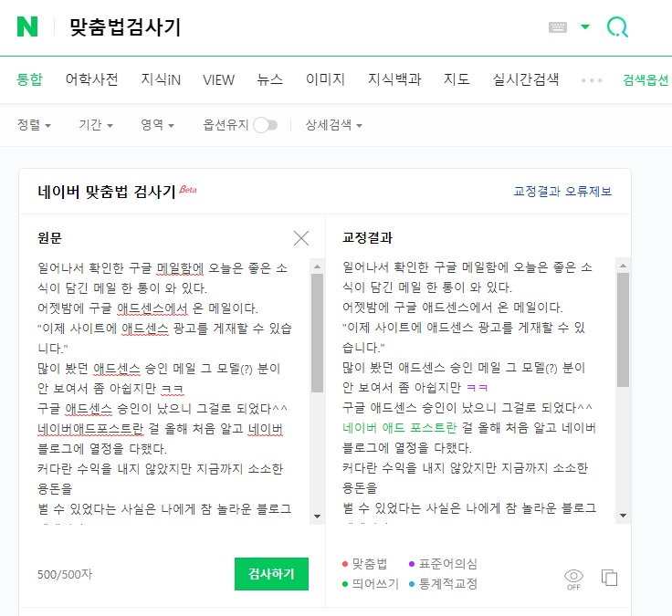Switch to the 지식iN tab
The image size is (672, 616).
tap(161, 79)
